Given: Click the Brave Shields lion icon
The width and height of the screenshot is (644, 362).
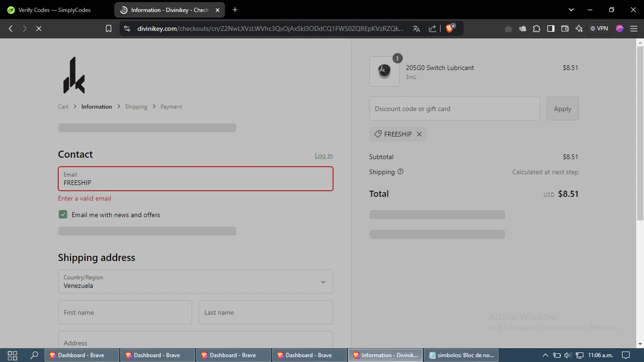Looking at the screenshot, I should (x=450, y=29).
